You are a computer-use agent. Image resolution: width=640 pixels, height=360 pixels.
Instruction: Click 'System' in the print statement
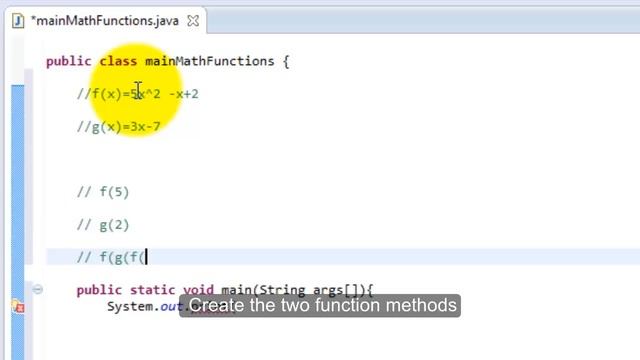(130, 307)
